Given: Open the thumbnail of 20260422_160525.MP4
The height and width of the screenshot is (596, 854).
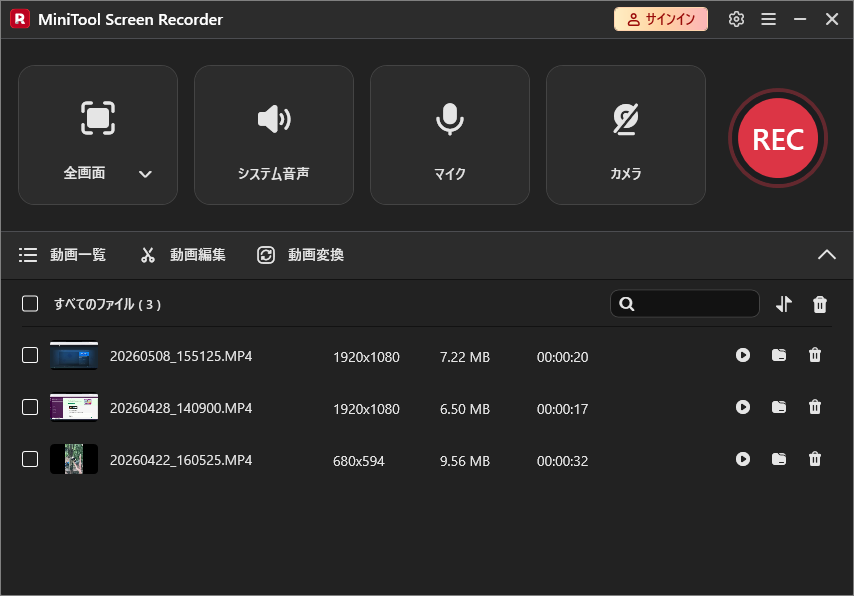Looking at the screenshot, I should tap(74, 459).
